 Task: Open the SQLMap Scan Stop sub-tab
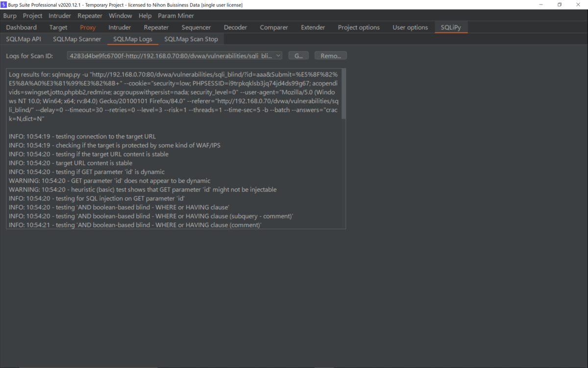pyautogui.click(x=191, y=39)
